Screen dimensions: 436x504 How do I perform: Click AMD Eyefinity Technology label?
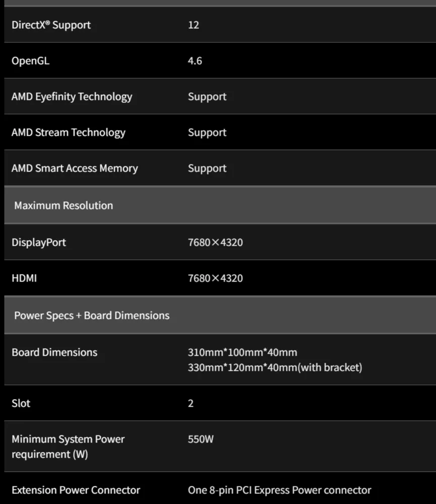tap(72, 97)
